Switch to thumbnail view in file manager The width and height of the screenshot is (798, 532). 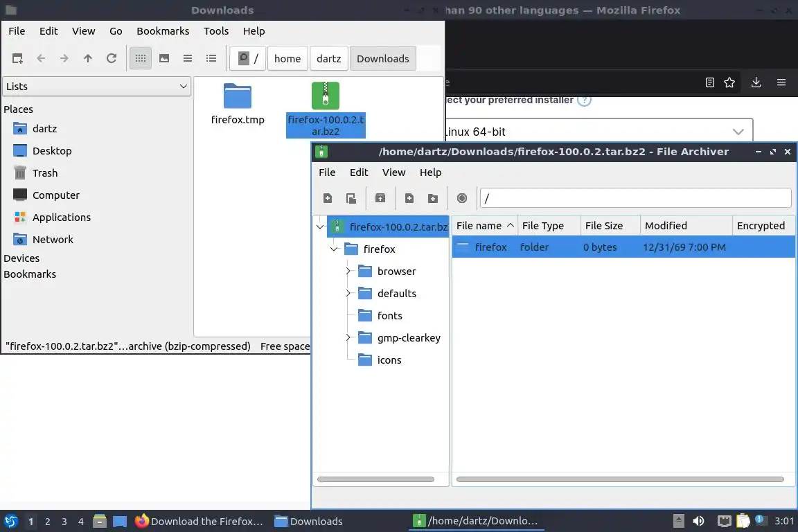tap(164, 59)
